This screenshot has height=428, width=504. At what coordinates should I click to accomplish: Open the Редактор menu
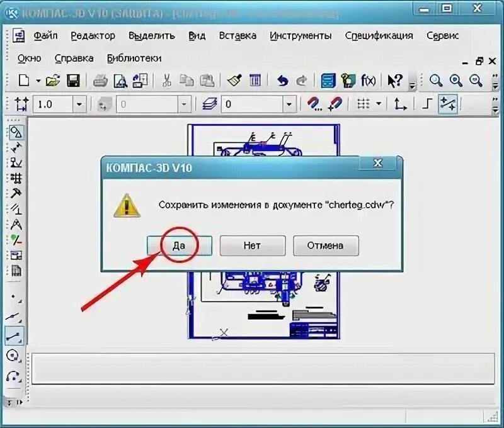click(93, 36)
